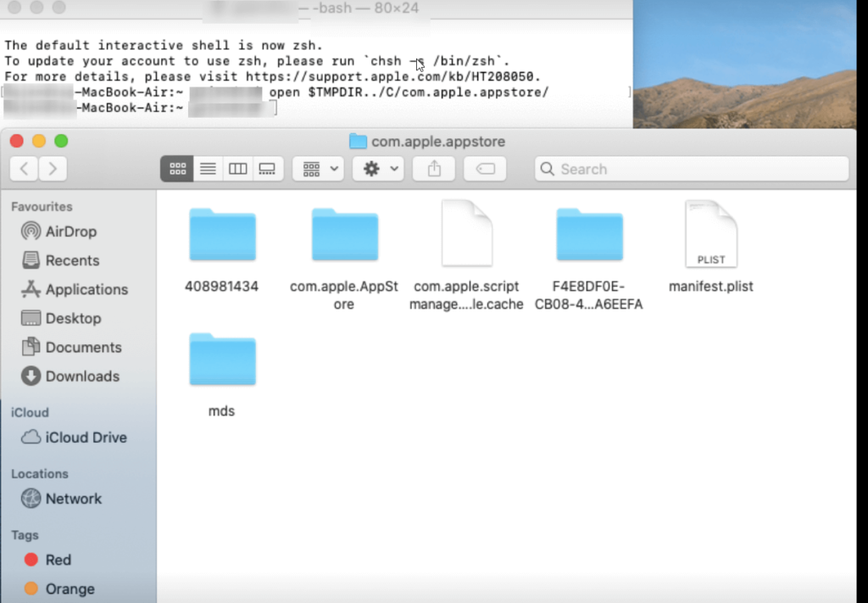Image resolution: width=868 pixels, height=603 pixels.
Task: Select the F4E8DF0E-CB08 folder icon
Action: click(589, 235)
